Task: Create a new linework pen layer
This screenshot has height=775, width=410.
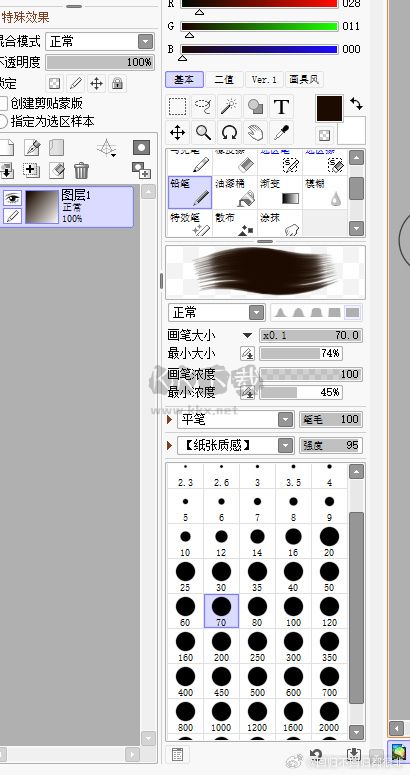Action: coord(32,148)
